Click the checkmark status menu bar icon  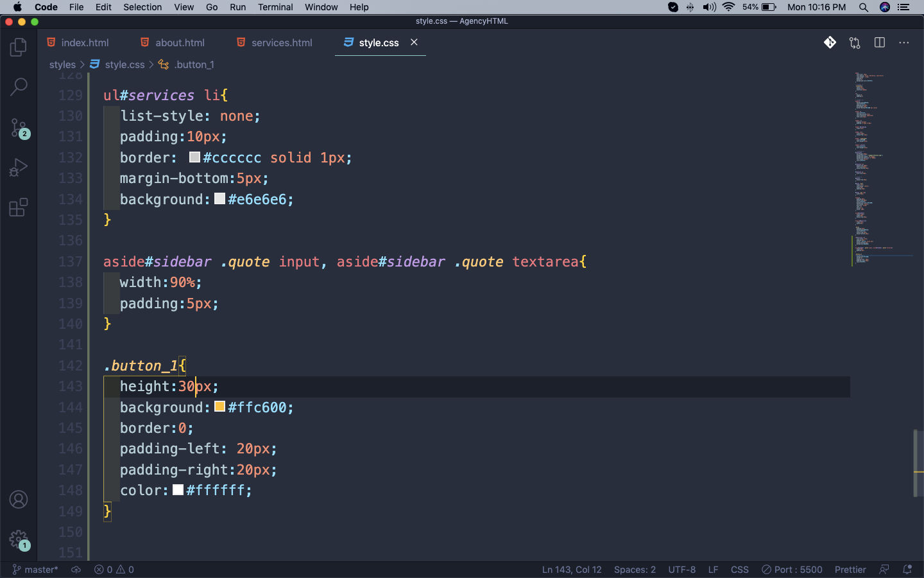tap(673, 7)
